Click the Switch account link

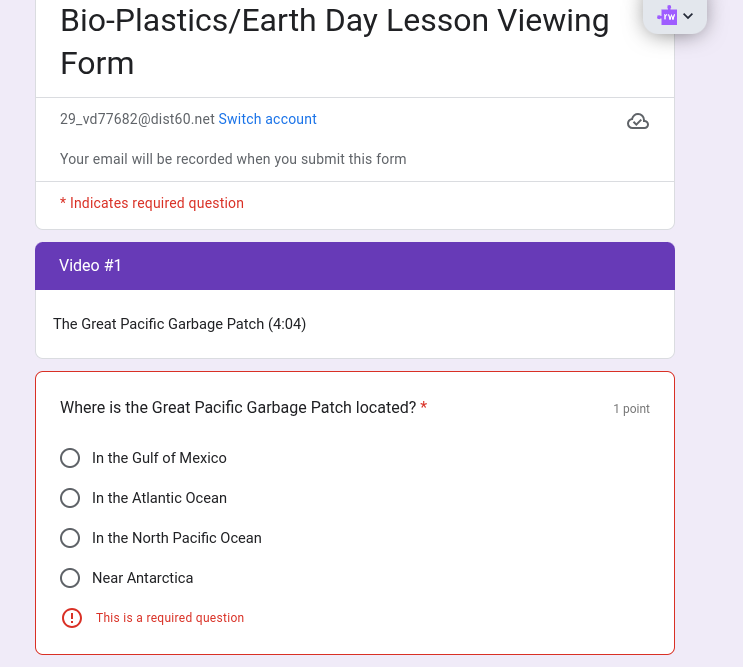click(267, 119)
